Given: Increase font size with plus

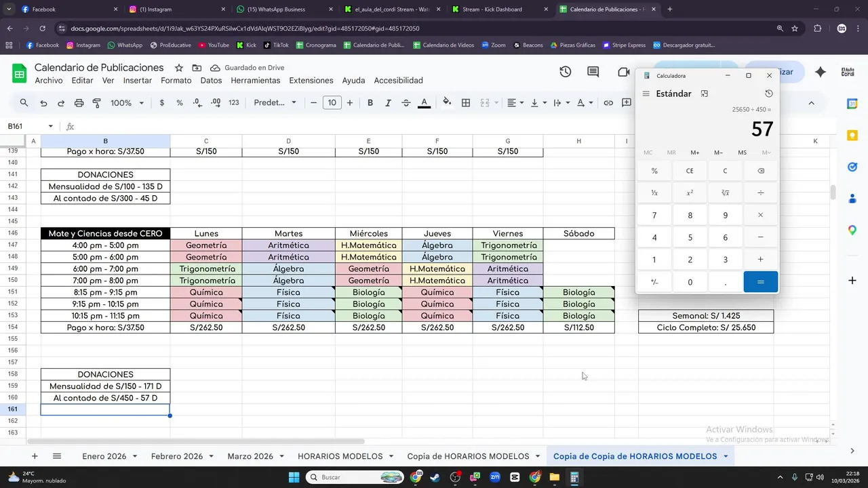Looking at the screenshot, I should 350,103.
